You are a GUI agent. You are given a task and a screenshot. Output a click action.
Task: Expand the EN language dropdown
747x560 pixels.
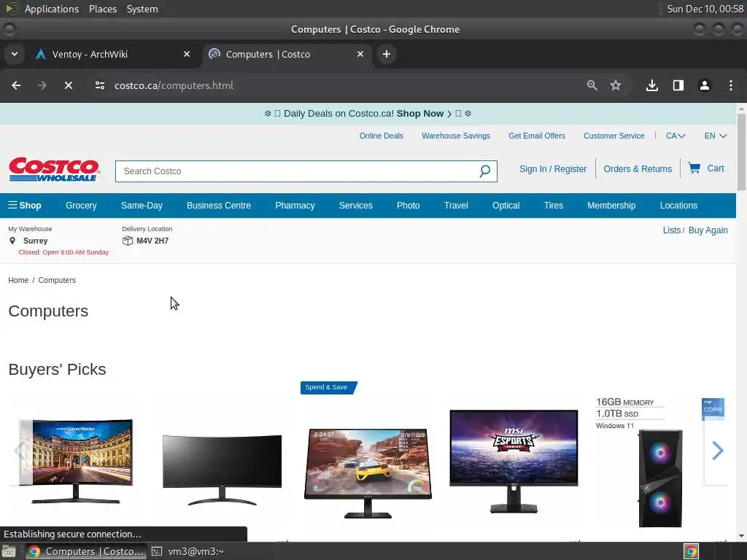pyautogui.click(x=715, y=136)
